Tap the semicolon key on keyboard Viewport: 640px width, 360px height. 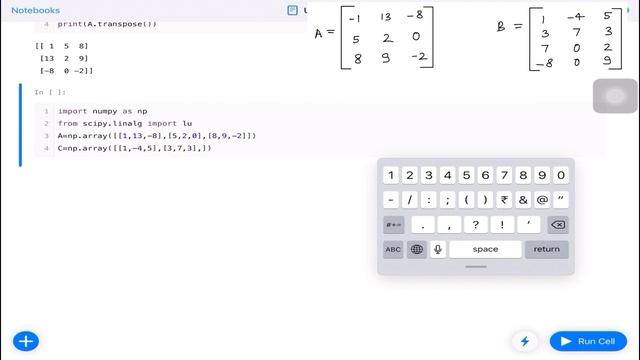point(448,200)
